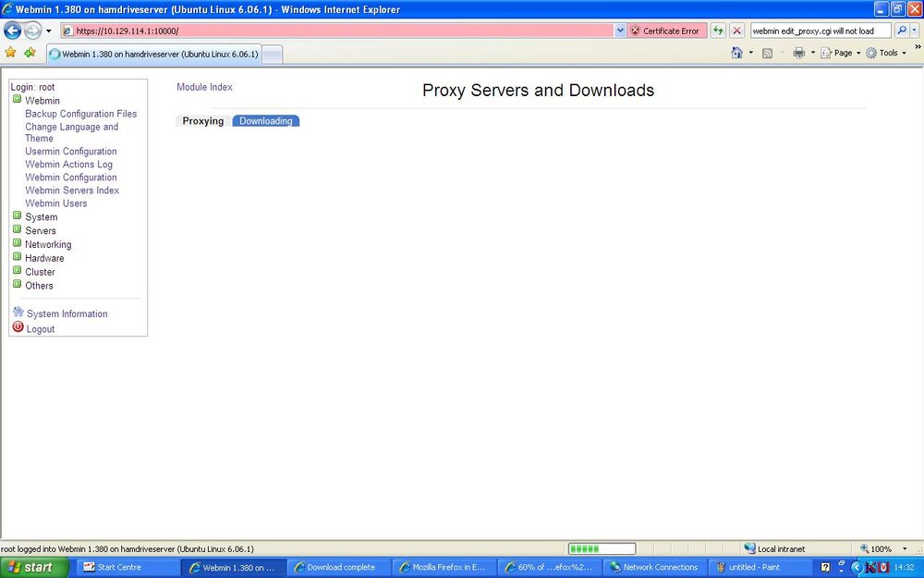Screen dimensions: 924x578
Task: Open Webmin Configuration link
Action: pyautogui.click(x=71, y=178)
